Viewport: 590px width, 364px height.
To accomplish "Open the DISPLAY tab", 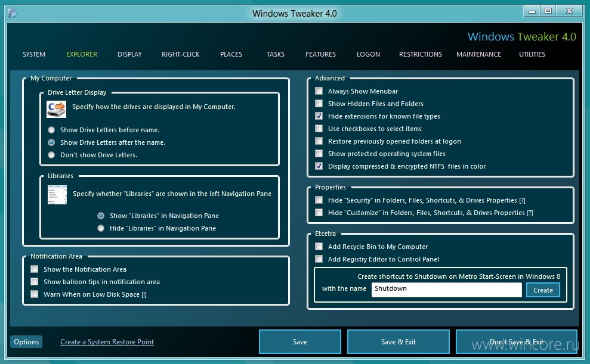I will (129, 54).
